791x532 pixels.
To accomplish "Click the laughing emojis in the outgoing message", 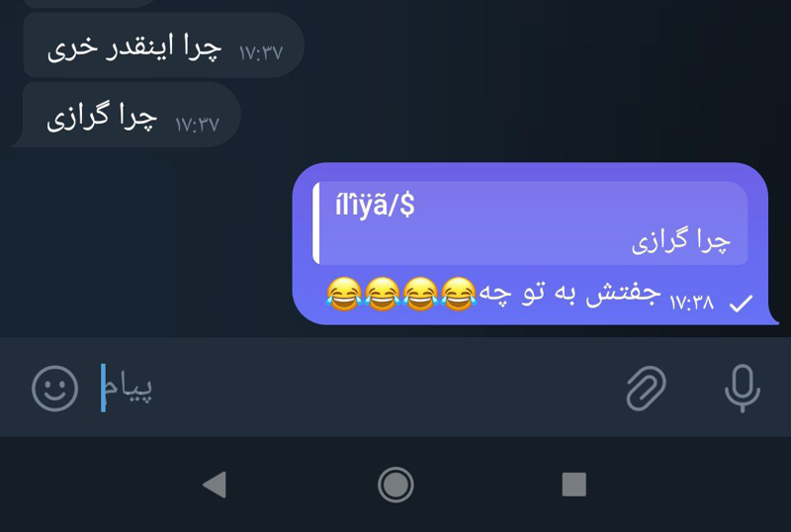I will pos(401,294).
